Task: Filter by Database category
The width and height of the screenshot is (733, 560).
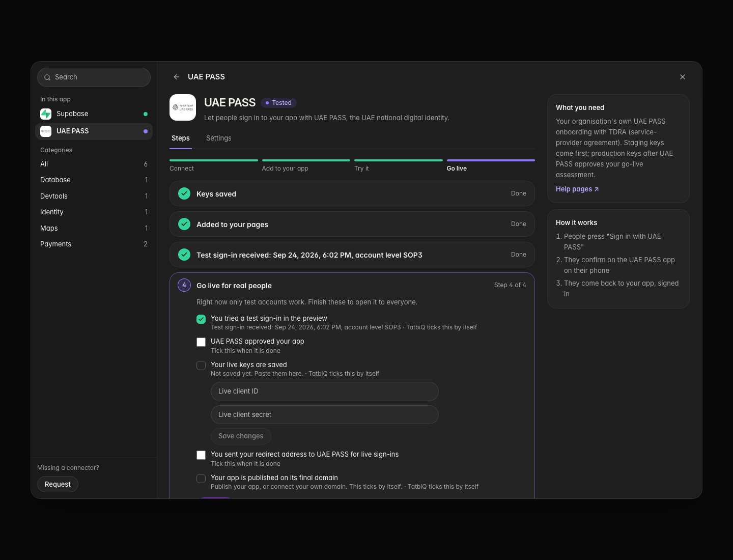Action: point(94,180)
